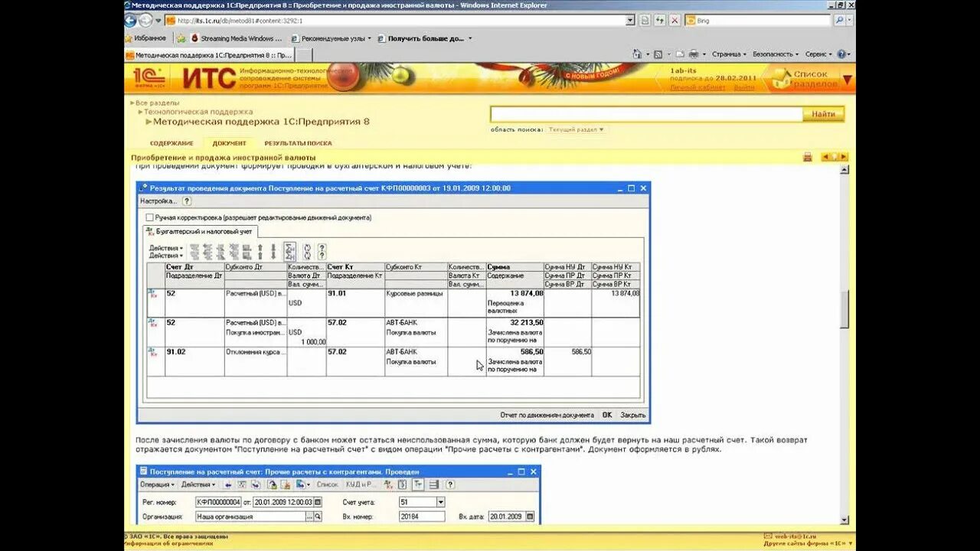Click the ITS site search input field
Viewport: 980px width, 551px height.
click(646, 114)
